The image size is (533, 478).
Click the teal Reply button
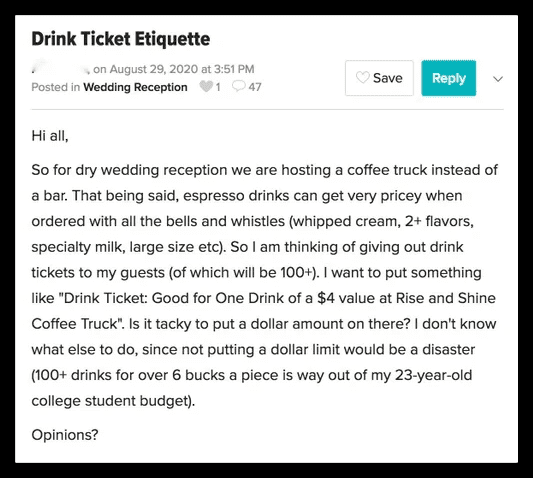point(449,78)
